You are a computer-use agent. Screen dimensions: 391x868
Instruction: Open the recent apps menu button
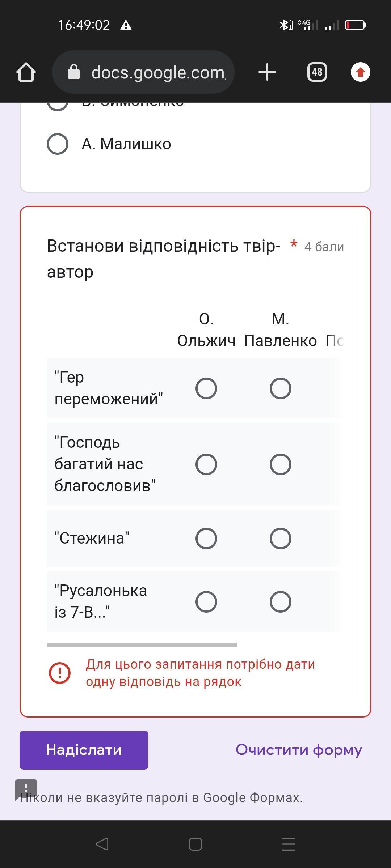point(289,844)
